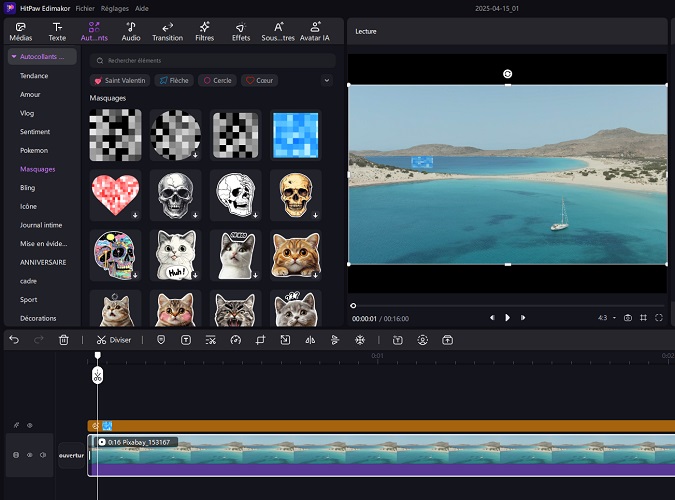Image resolution: width=675 pixels, height=500 pixels.
Task: Open the speed gauge tool
Action: (x=235, y=340)
